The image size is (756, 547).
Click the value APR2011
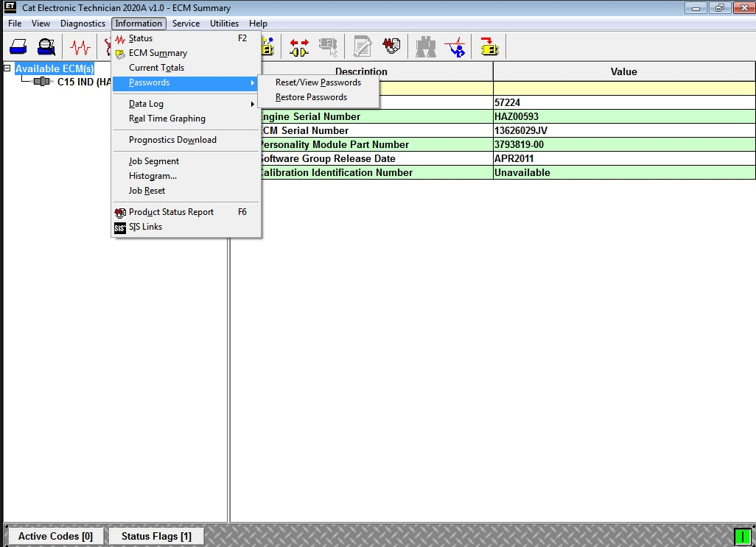[514, 158]
